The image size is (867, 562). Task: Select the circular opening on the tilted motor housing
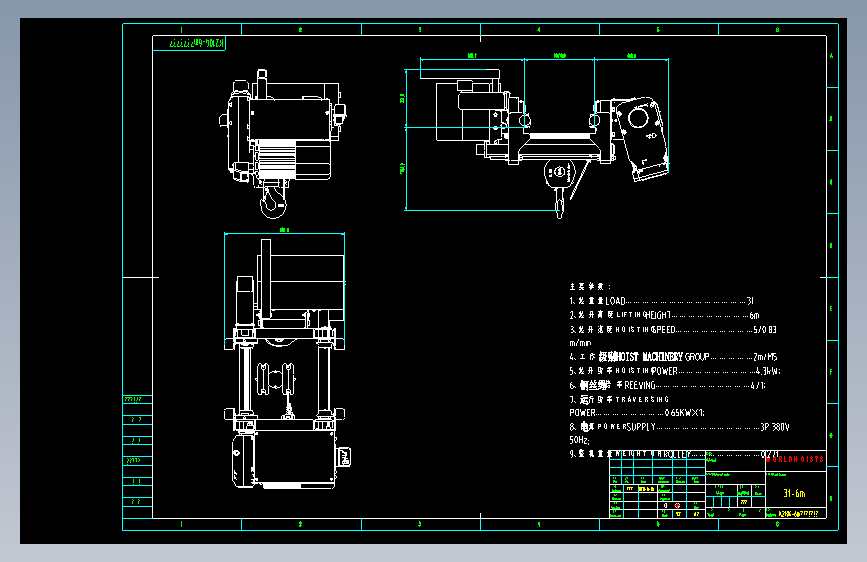(638, 117)
